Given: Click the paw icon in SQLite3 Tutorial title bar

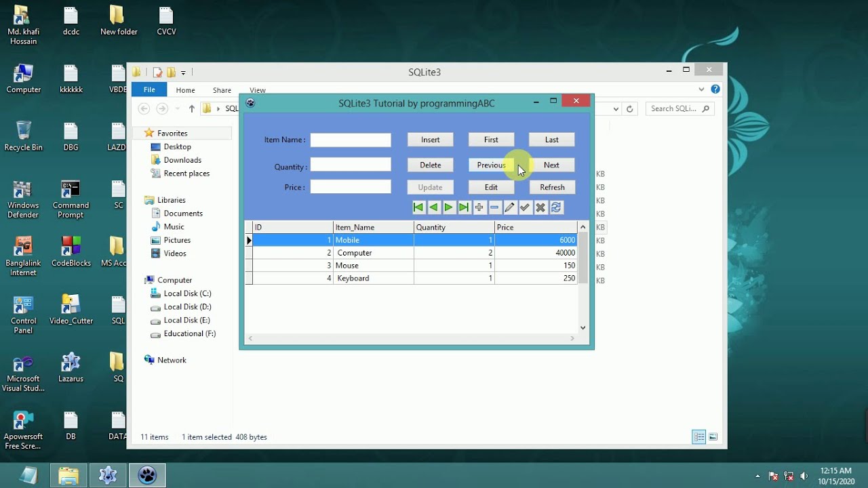Looking at the screenshot, I should pyautogui.click(x=250, y=103).
